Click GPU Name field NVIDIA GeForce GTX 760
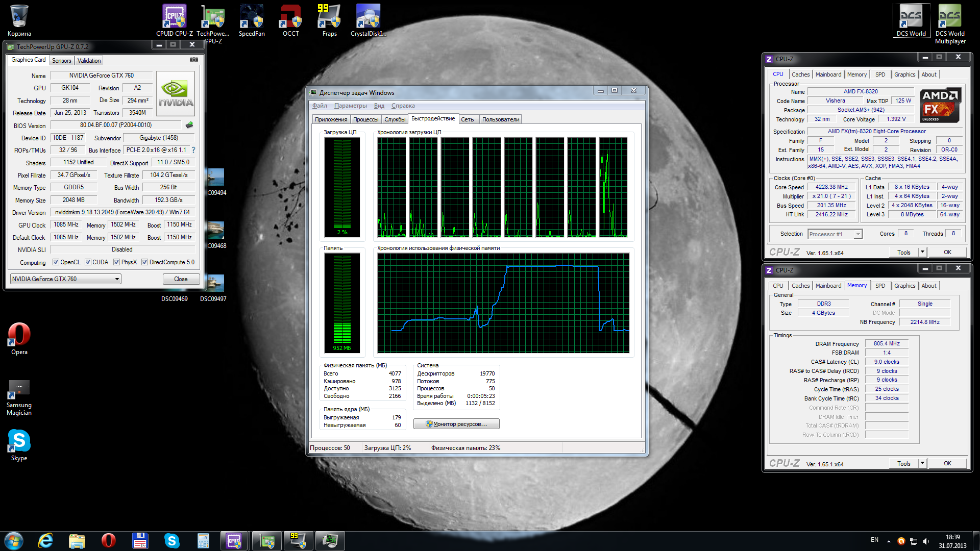The height and width of the screenshot is (551, 980). [x=101, y=76]
